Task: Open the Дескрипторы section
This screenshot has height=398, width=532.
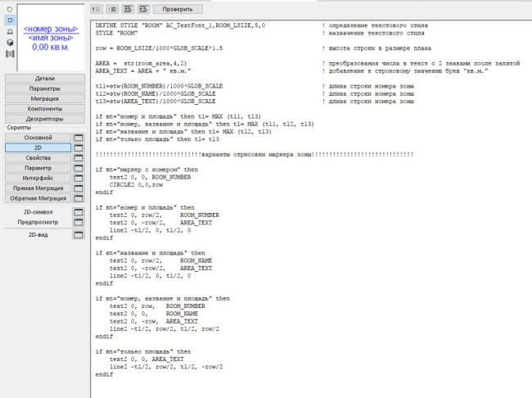Action: [x=44, y=118]
